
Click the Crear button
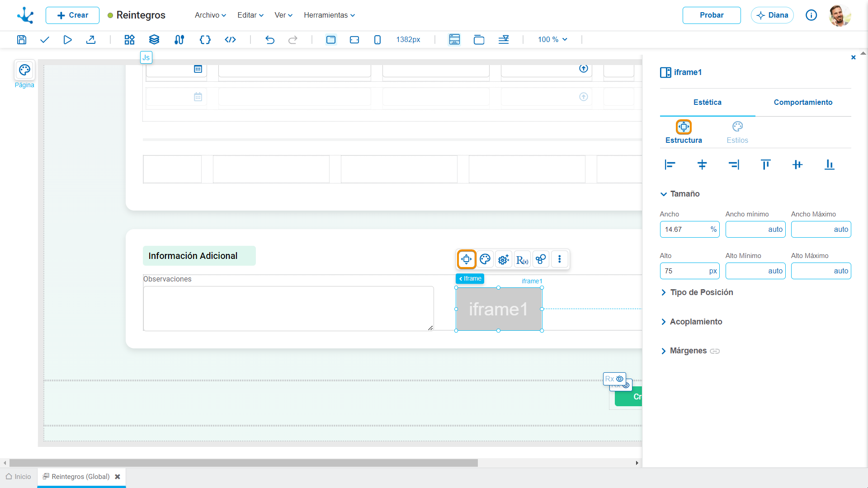(72, 15)
